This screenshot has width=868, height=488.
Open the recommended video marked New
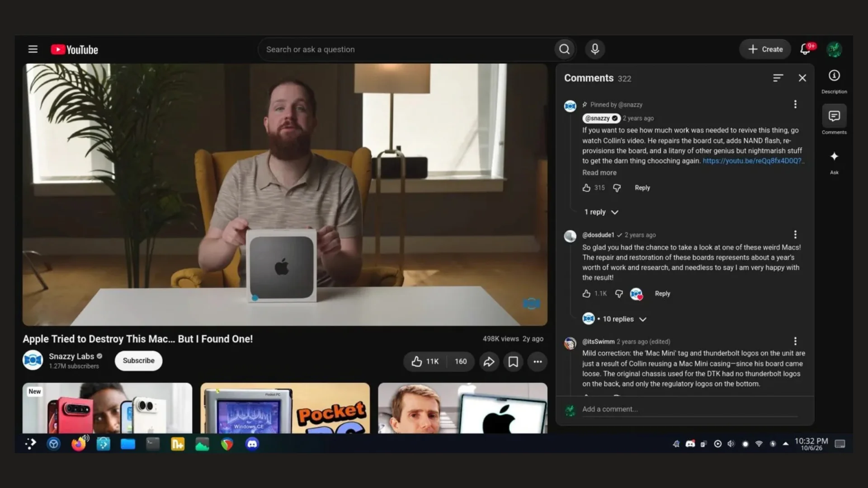tap(107, 408)
